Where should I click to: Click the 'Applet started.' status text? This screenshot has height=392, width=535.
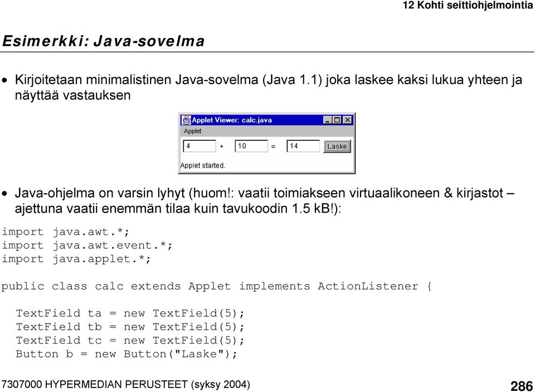pyautogui.click(x=203, y=166)
